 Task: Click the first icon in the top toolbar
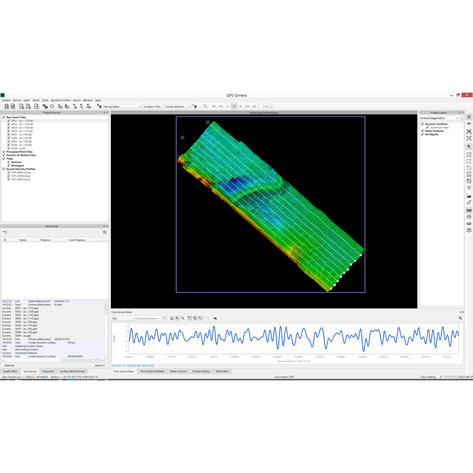coord(6,106)
